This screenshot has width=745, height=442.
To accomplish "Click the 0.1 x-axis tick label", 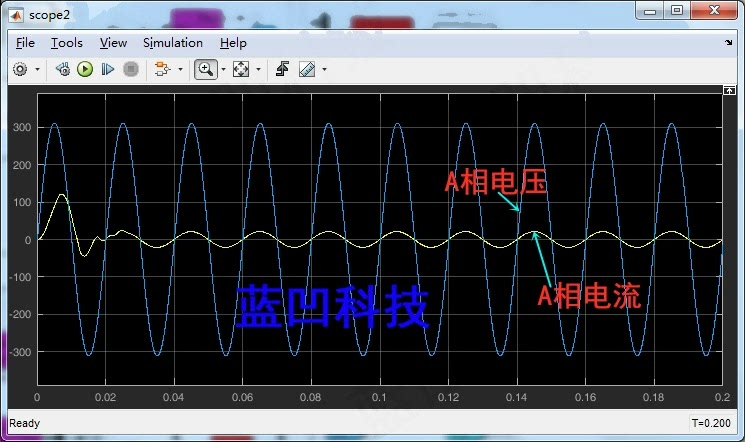I will pyautogui.click(x=379, y=397).
